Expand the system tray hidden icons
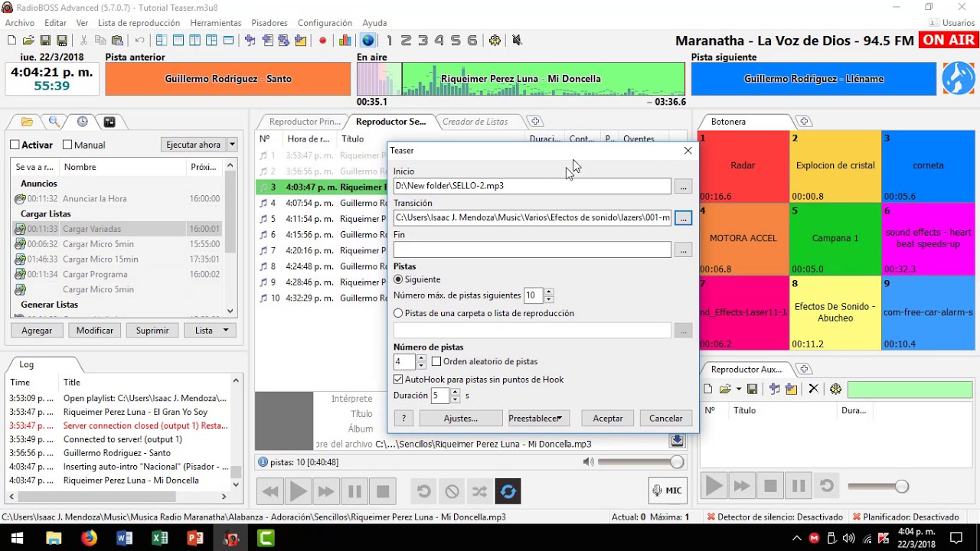The image size is (980, 551). (796, 538)
